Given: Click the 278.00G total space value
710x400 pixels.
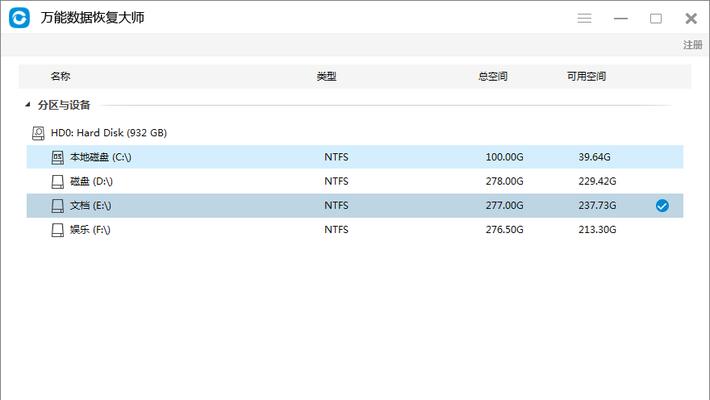Looking at the screenshot, I should point(504,181).
